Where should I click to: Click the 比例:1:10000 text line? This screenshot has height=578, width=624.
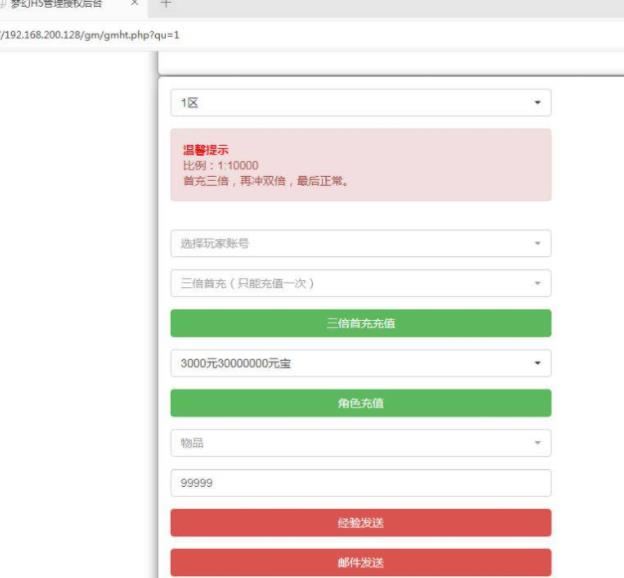click(220, 165)
